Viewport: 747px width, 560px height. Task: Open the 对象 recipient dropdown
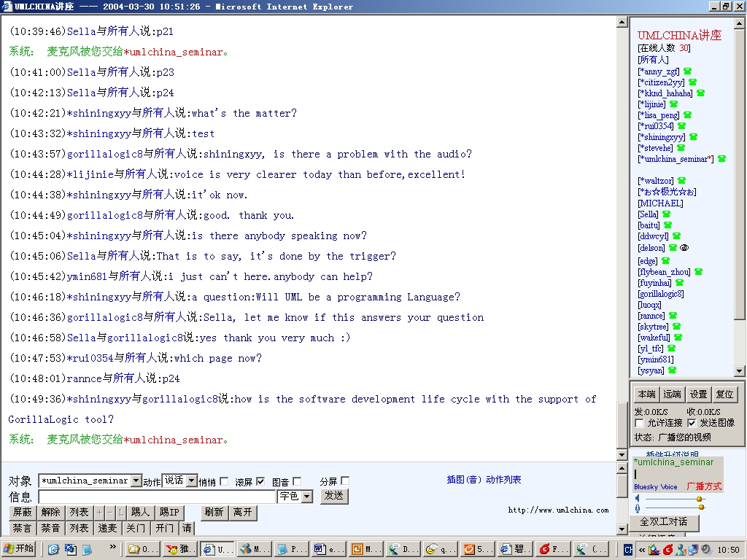point(136,481)
